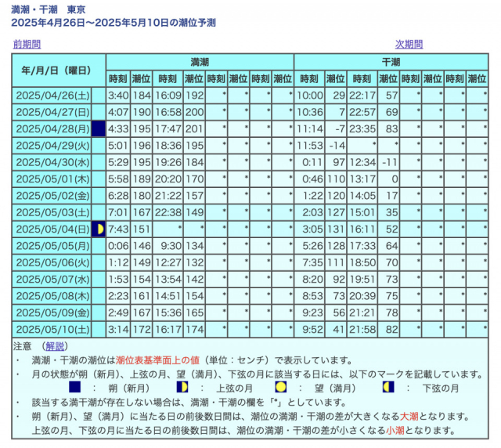Screen dimensions: 501x448
Task: Click the new moon icon beside 2025/04/28
Action: (98, 128)
